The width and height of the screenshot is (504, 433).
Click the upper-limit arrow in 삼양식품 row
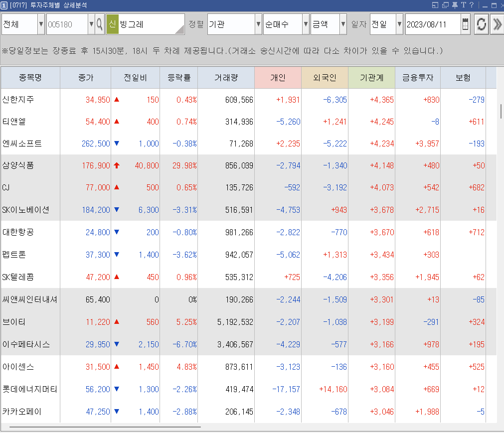tap(117, 165)
